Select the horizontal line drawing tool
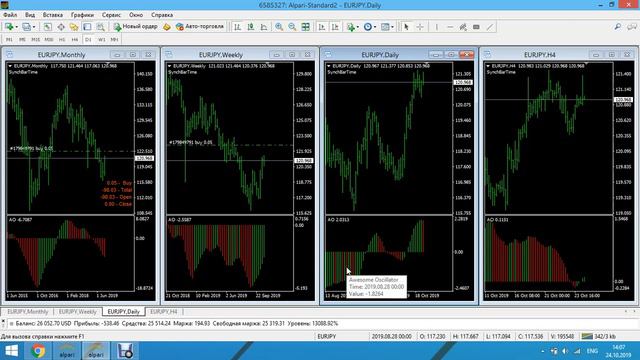The image size is (640, 360). point(450,27)
